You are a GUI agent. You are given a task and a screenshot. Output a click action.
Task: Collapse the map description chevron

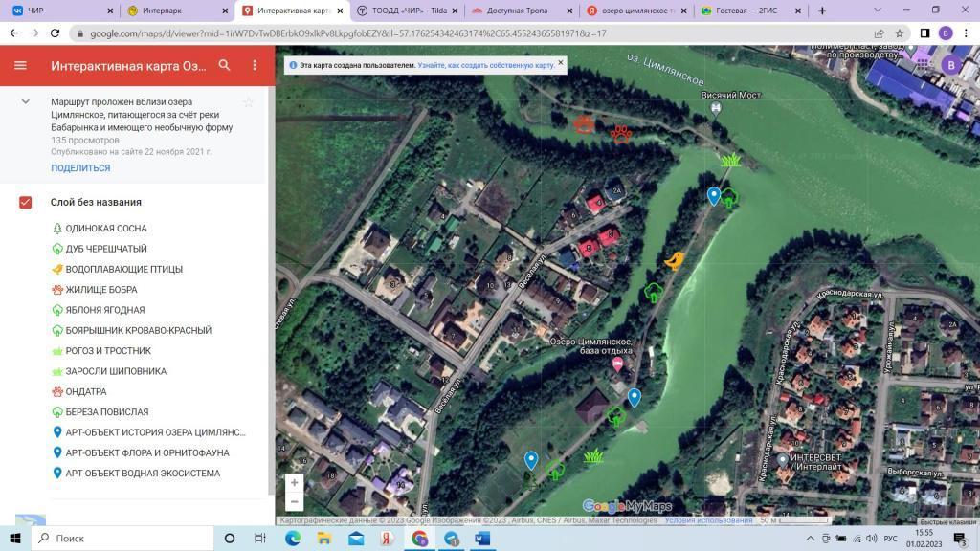pos(26,102)
